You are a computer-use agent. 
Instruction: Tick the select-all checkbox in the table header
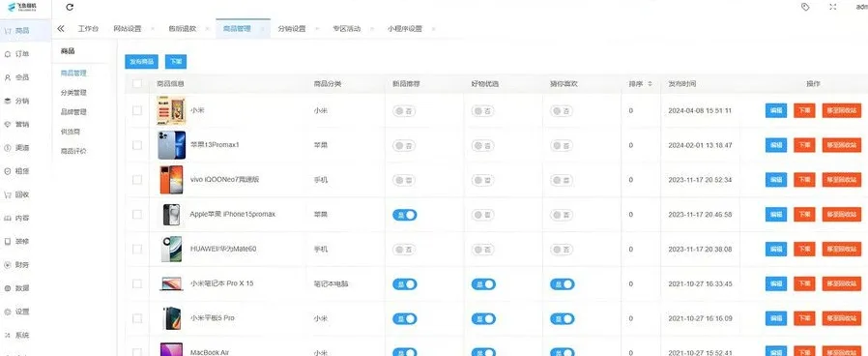(137, 84)
